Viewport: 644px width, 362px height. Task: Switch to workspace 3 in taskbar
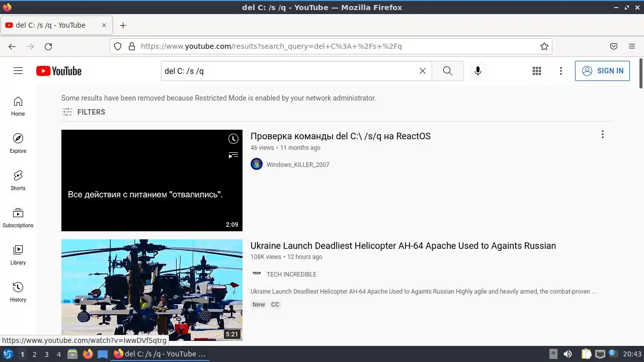[46, 354]
